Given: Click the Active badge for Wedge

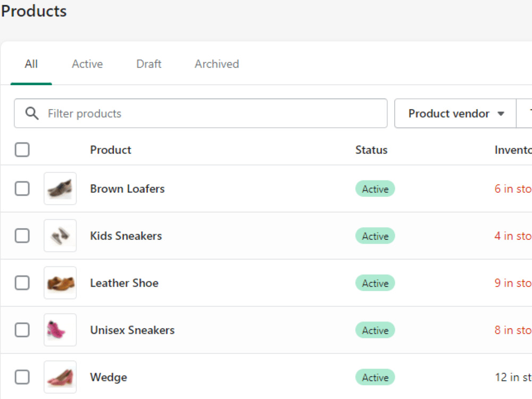Looking at the screenshot, I should point(375,377).
